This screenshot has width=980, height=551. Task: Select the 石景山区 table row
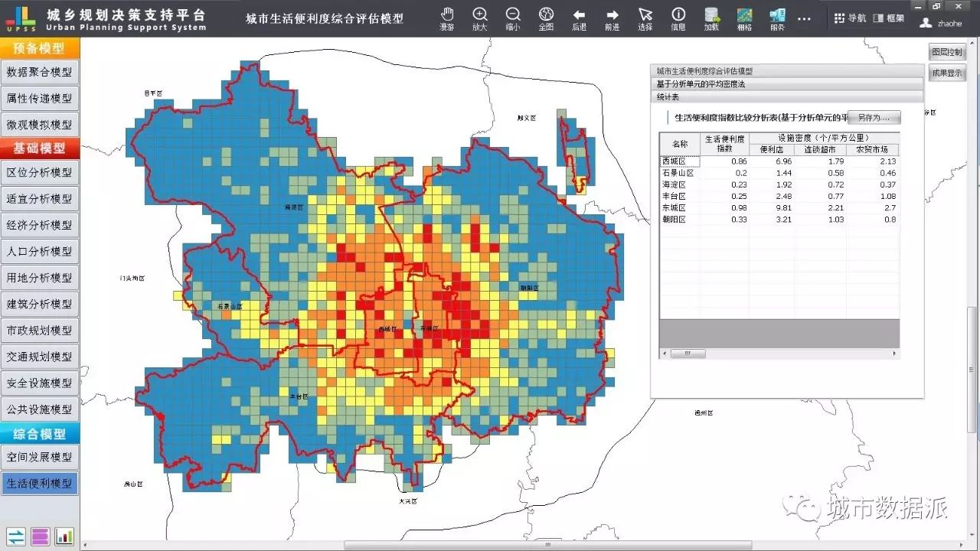tap(779, 173)
